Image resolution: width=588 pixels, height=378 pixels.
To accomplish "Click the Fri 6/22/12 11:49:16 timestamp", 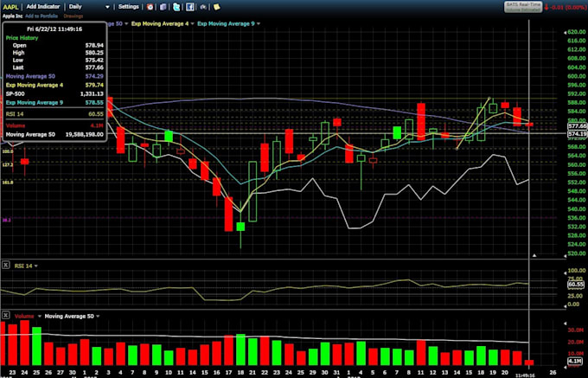I will (54, 29).
